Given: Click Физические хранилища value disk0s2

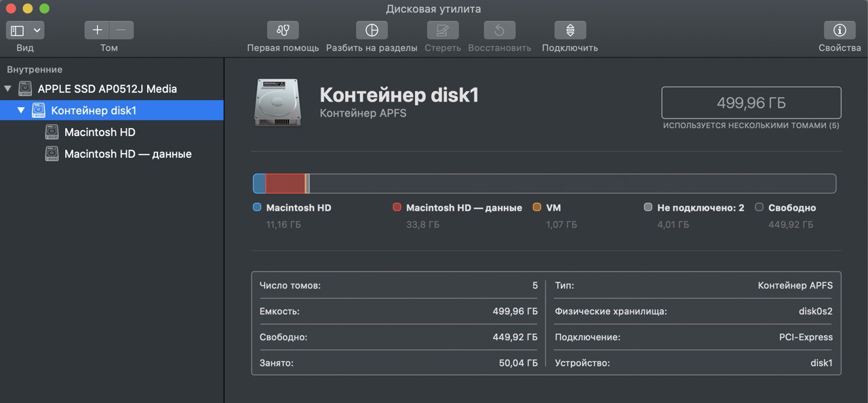Looking at the screenshot, I should (x=816, y=312).
